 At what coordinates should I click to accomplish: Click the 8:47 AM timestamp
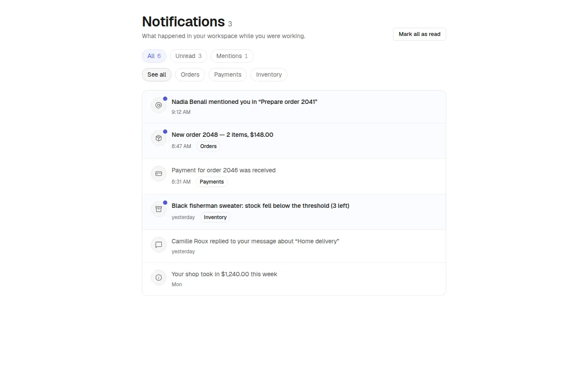point(181,146)
